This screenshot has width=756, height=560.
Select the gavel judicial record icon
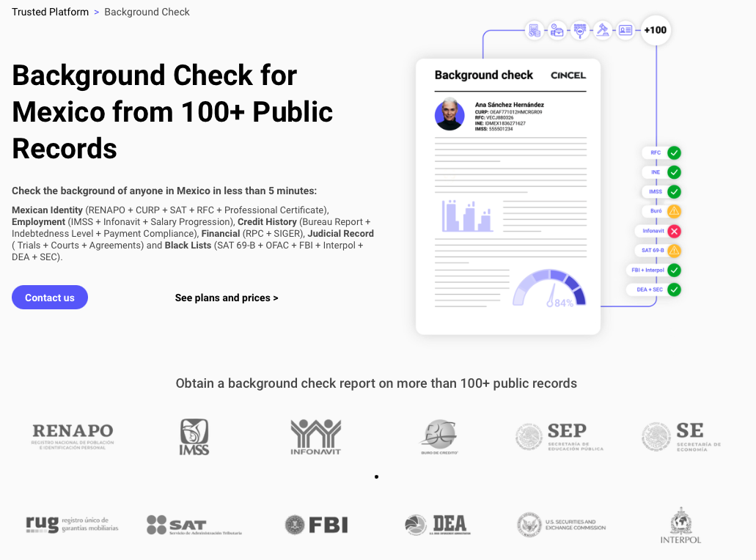602,30
